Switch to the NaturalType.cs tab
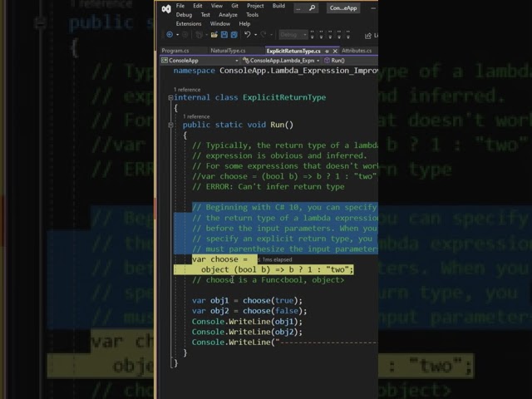This screenshot has height=399, width=532. [228, 51]
